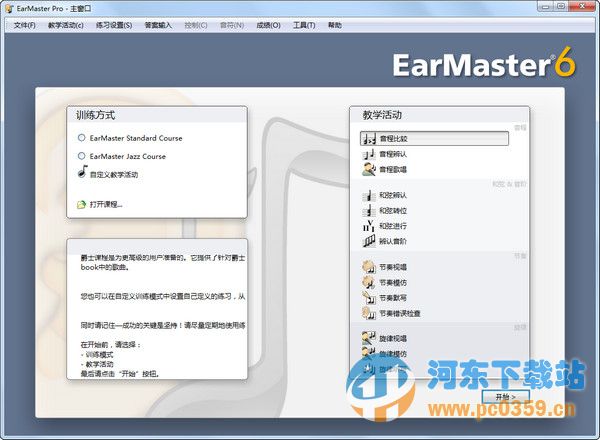Open the 练习设置(S) menu
The image size is (600, 440).
coord(114,25)
